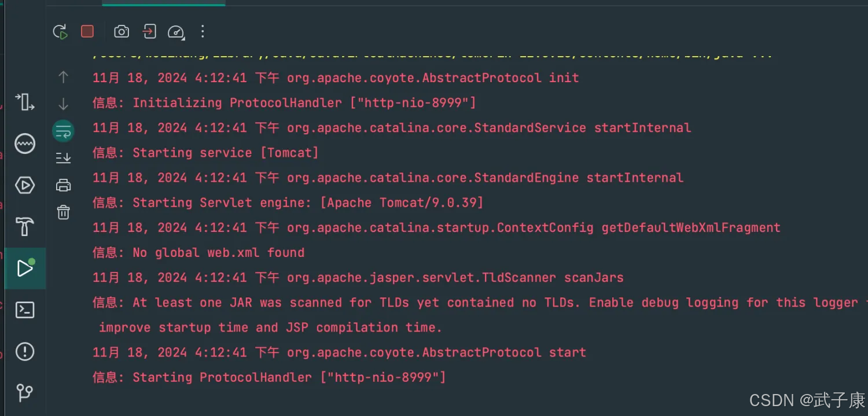This screenshot has height=416, width=868.
Task: Open the Services tool window
Action: pos(25,185)
